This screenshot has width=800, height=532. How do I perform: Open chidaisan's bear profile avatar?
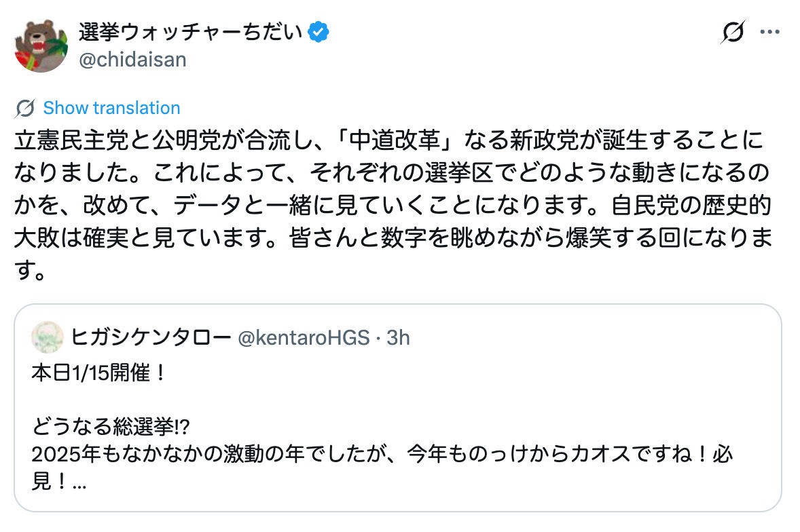point(41,45)
